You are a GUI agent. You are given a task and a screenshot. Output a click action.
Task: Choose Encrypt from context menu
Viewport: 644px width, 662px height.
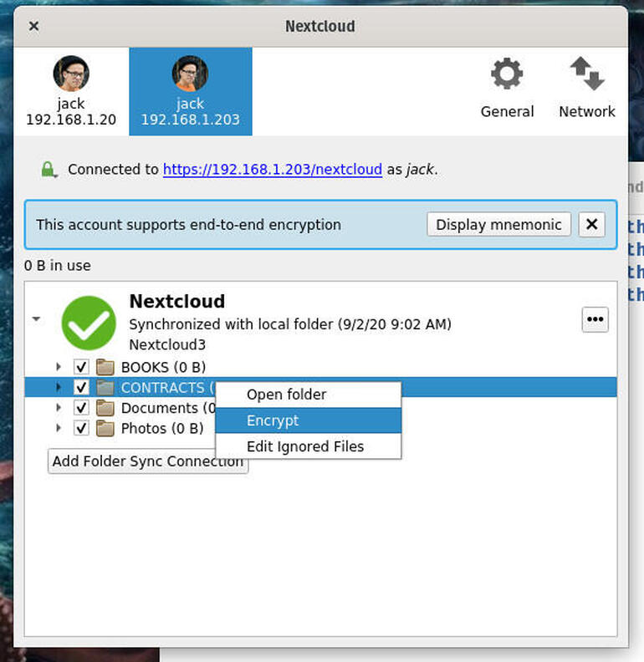click(x=308, y=420)
